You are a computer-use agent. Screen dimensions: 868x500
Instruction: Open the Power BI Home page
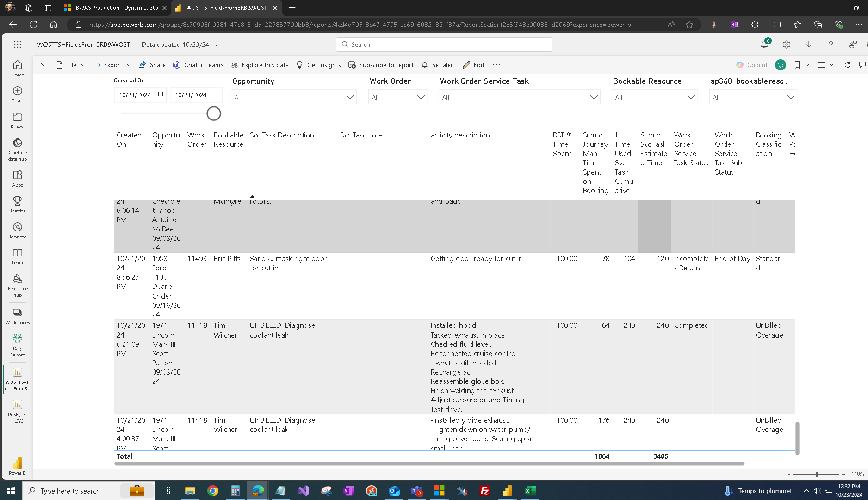[18, 68]
